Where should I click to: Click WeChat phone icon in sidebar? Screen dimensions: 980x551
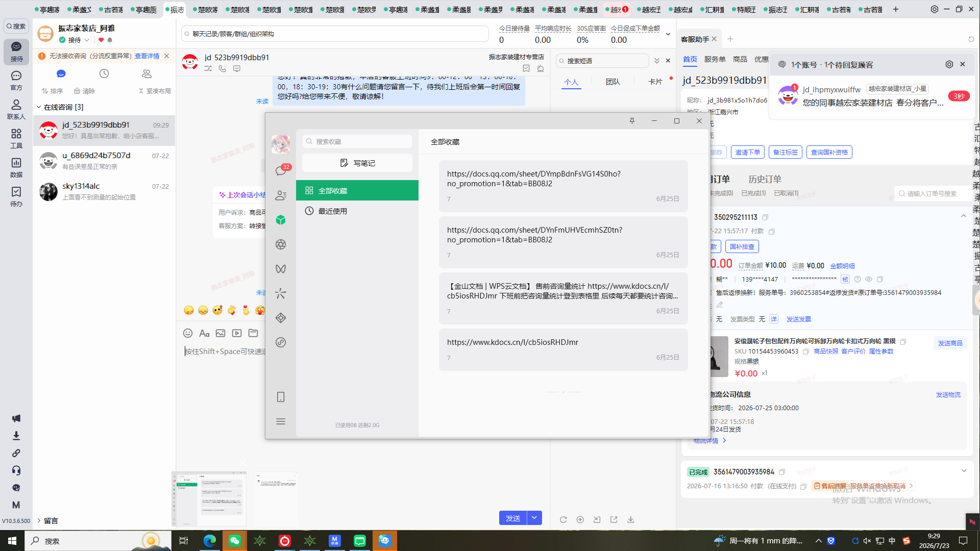click(x=281, y=397)
